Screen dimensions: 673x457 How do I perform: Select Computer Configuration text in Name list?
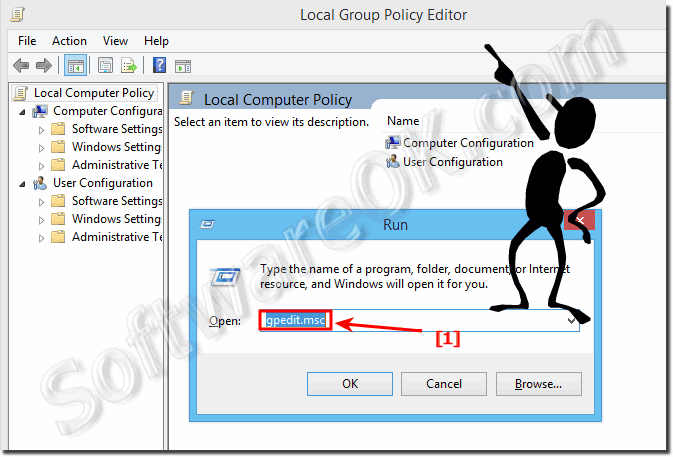tap(468, 143)
